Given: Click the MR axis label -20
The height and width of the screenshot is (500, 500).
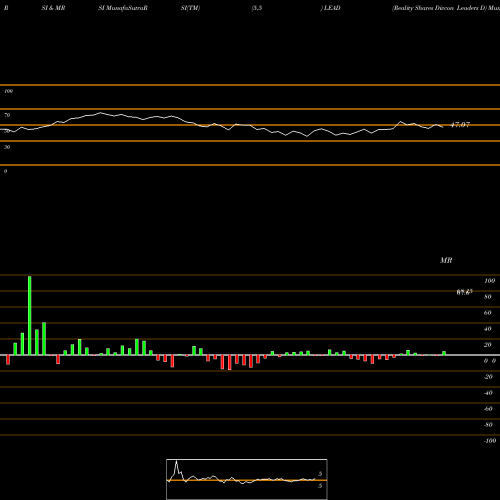Looking at the screenshot, I should click(x=488, y=377).
